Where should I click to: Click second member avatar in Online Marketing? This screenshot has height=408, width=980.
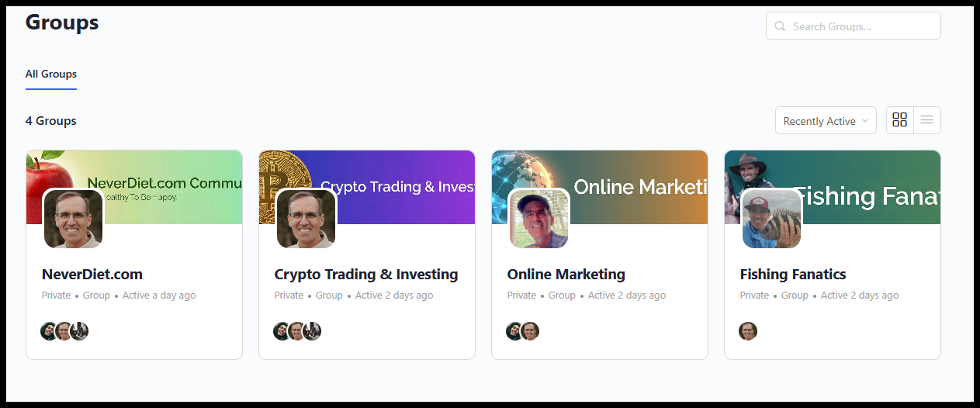point(531,331)
